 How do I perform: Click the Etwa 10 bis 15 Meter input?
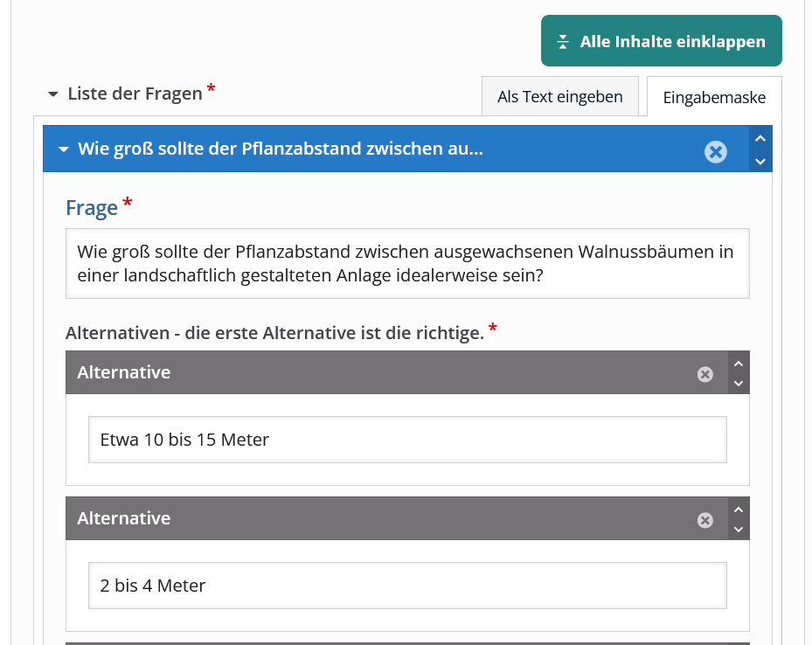click(406, 440)
